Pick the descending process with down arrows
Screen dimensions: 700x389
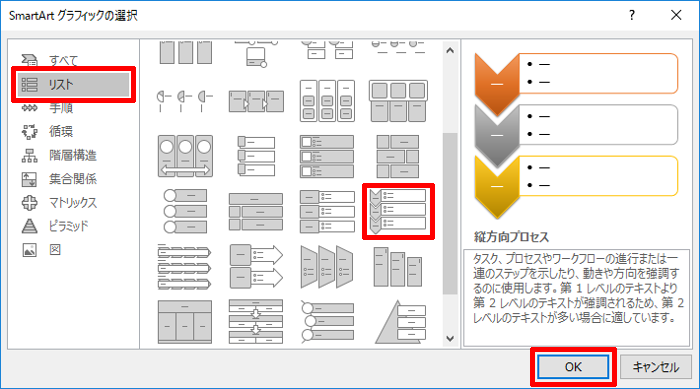click(x=256, y=322)
